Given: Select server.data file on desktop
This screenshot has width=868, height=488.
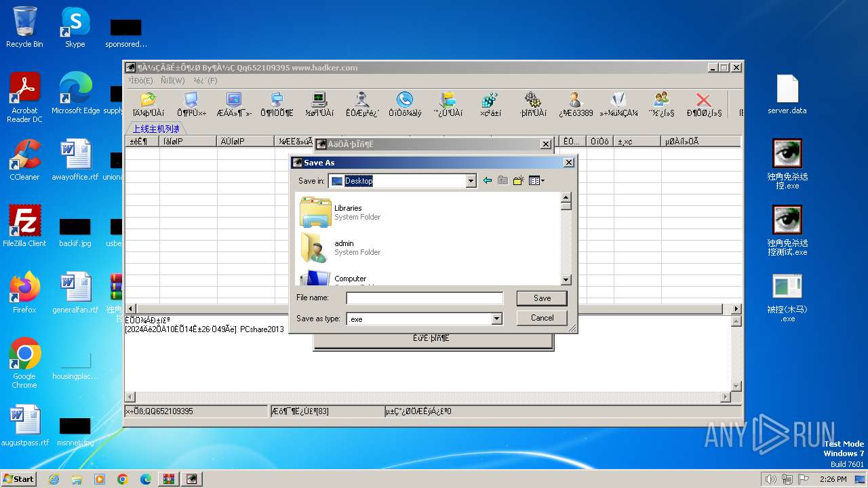Looking at the screenshot, I should [787, 94].
